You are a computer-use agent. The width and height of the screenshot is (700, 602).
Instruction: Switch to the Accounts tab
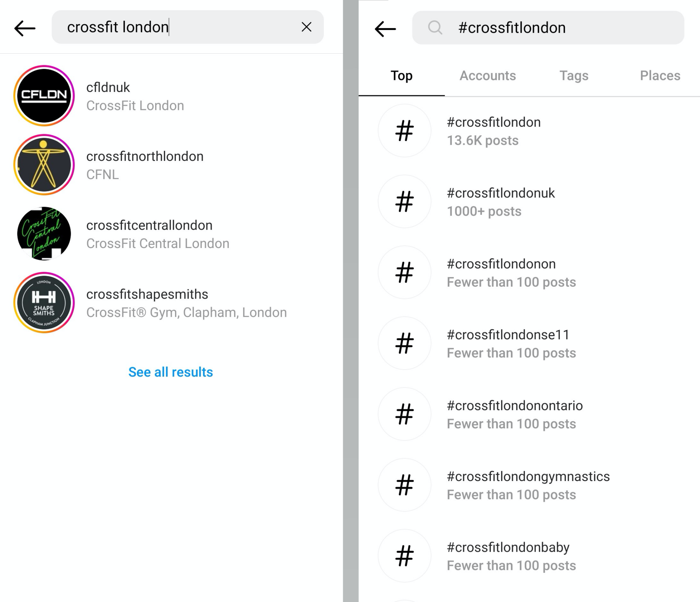[487, 76]
